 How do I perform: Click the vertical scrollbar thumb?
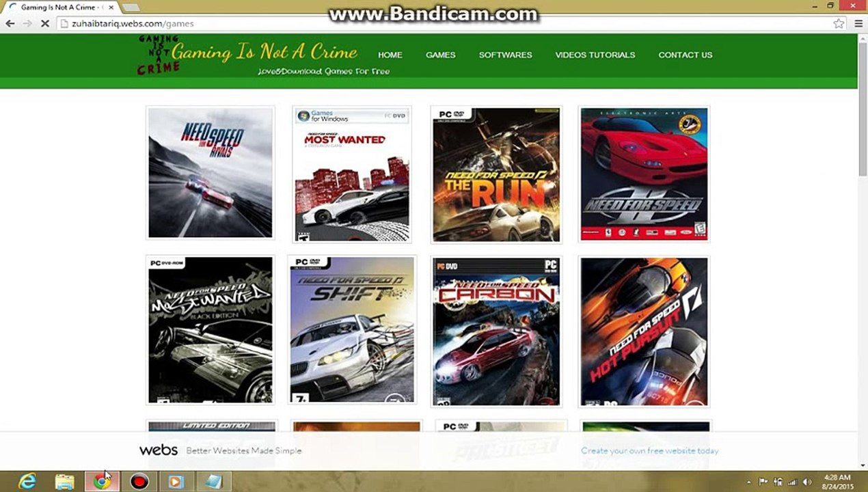[x=863, y=111]
